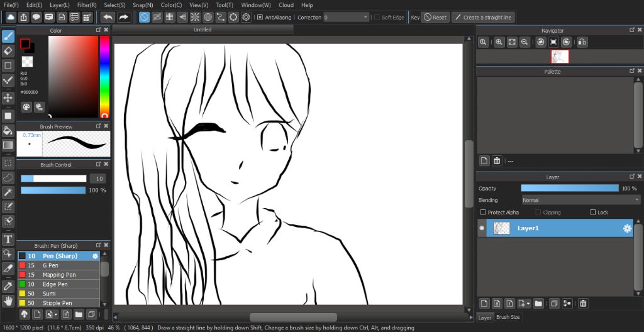Select the Eyedropper tool
Viewport: 644px width, 332px height.
(x=8, y=285)
